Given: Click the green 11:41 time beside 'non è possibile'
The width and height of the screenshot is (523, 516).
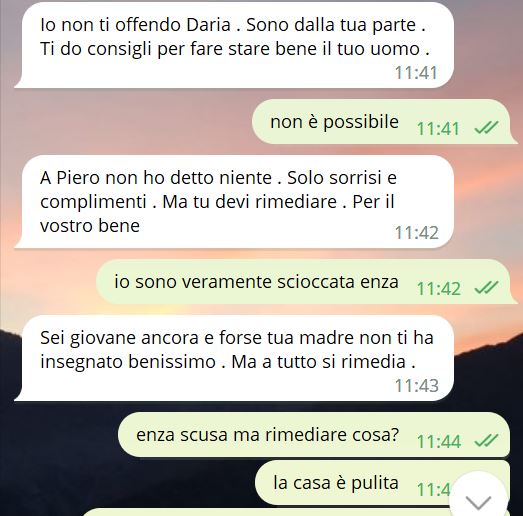Looking at the screenshot, I should click(x=438, y=128).
